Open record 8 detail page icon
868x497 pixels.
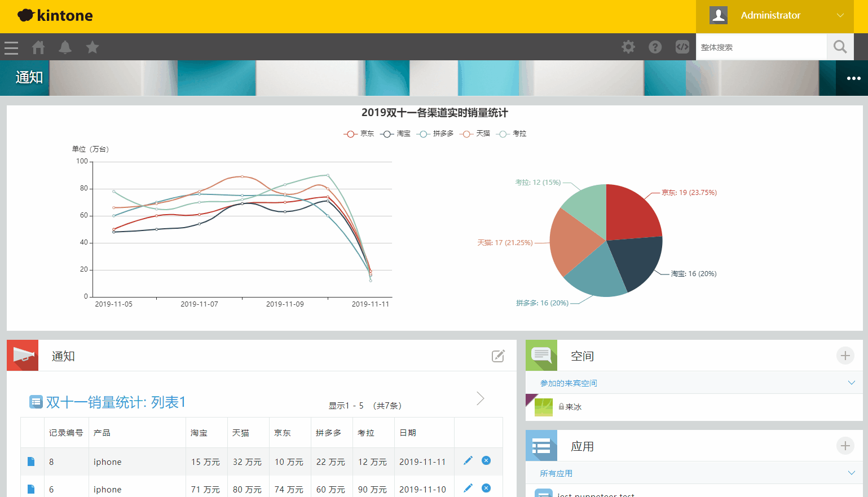[31, 461]
